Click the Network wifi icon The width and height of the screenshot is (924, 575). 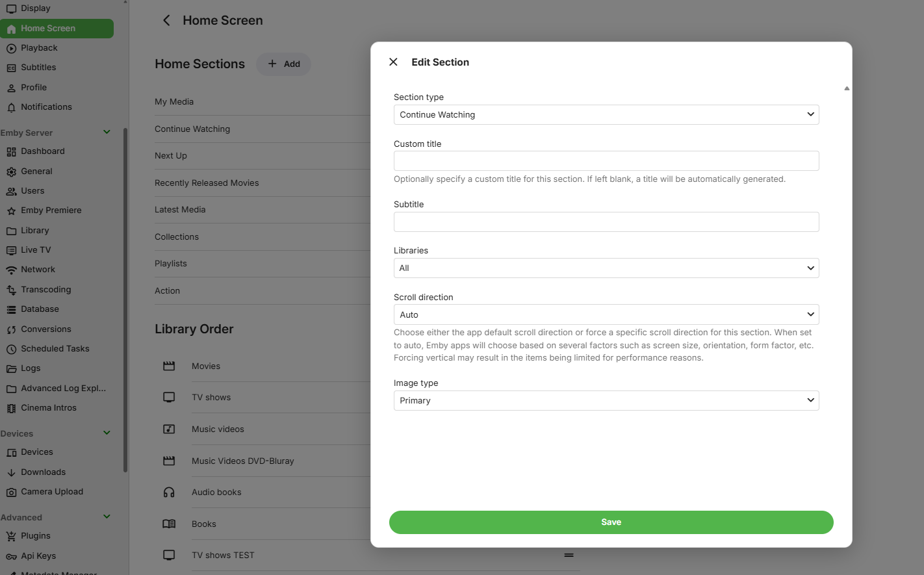click(x=11, y=270)
